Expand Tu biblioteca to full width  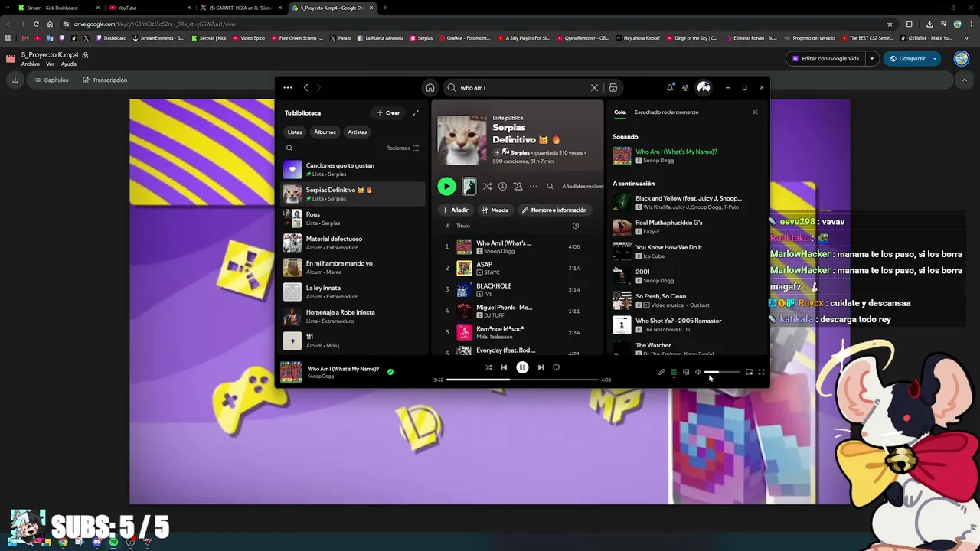pos(416,113)
